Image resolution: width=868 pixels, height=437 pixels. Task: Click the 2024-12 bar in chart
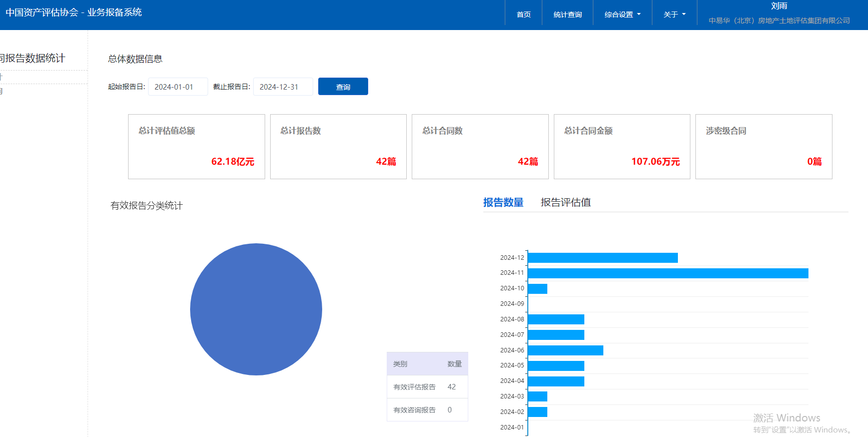click(x=602, y=258)
